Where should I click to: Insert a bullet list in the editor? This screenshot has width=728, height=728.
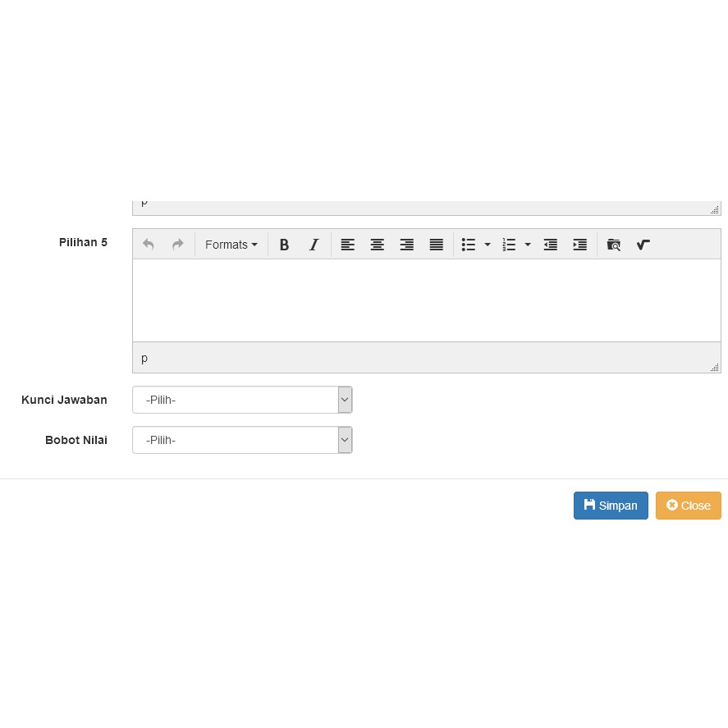(x=469, y=245)
